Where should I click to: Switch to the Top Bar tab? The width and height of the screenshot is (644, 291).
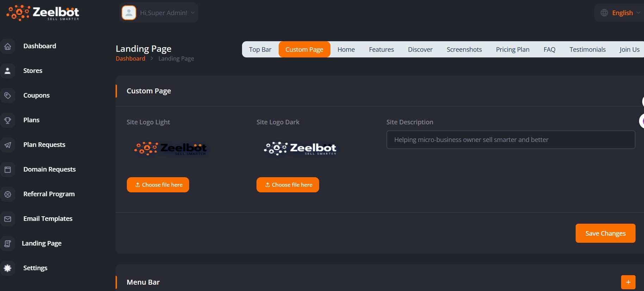[x=260, y=50]
